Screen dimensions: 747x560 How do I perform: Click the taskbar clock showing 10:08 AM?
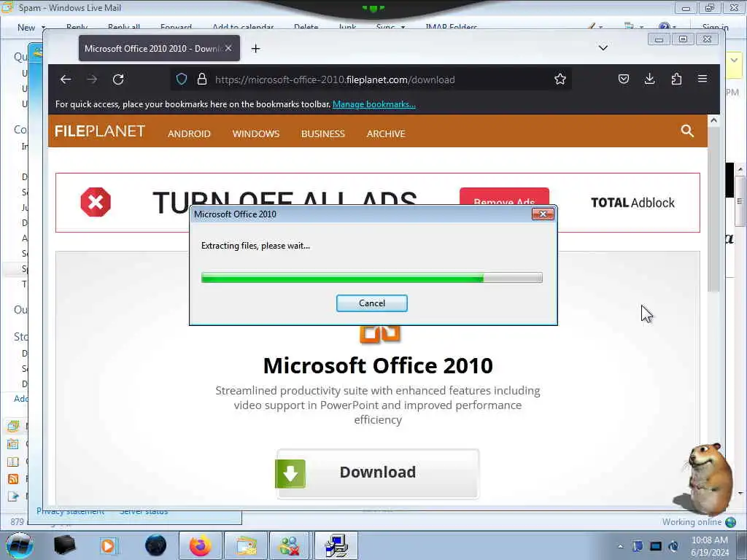tap(709, 546)
